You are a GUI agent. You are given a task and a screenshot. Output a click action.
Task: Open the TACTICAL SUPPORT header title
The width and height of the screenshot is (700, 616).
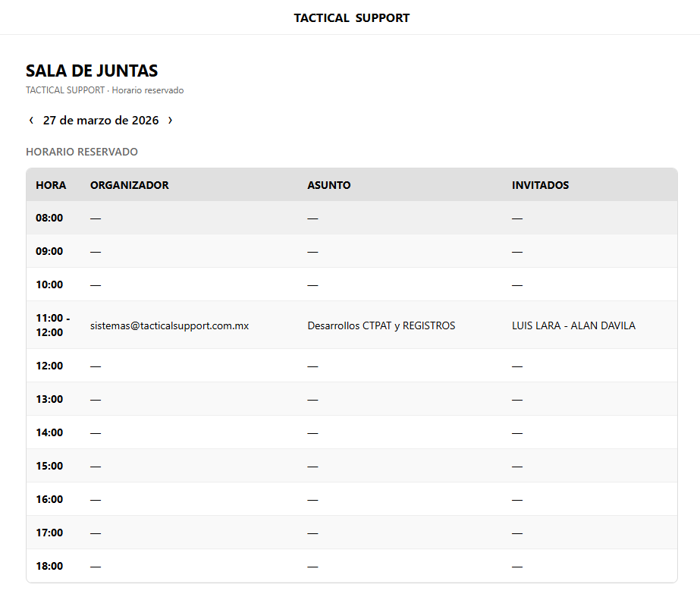tap(351, 18)
